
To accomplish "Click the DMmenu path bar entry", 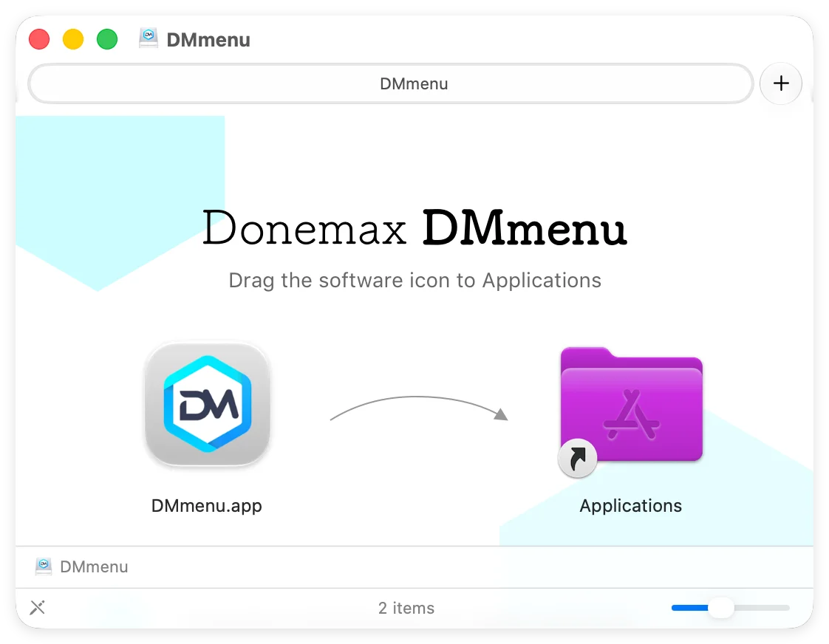I will coord(82,566).
